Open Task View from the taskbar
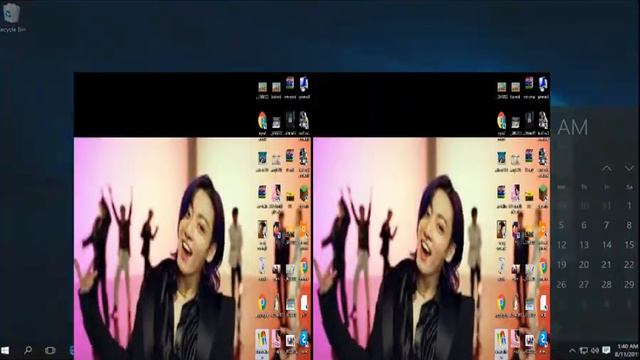 (50, 350)
